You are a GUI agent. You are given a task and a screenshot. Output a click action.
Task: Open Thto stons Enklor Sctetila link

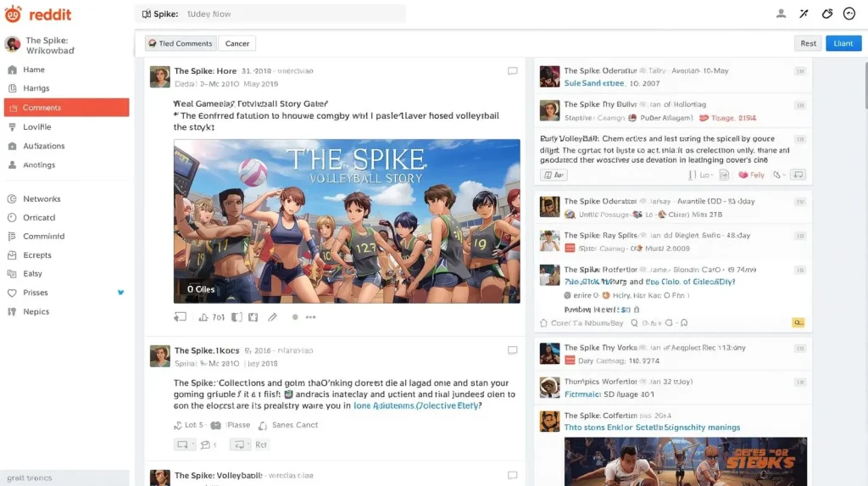coord(652,427)
